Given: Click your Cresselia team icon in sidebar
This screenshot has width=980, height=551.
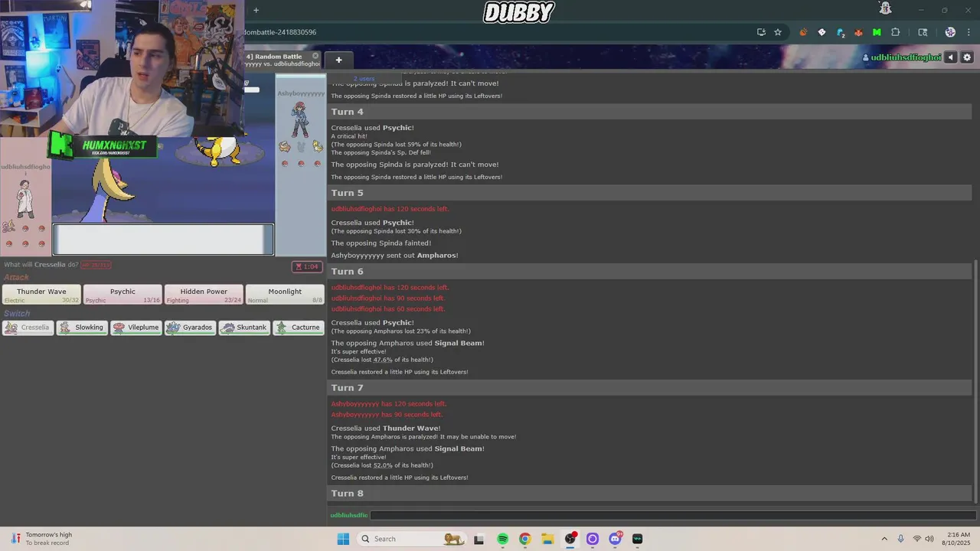Looking at the screenshot, I should (9, 227).
